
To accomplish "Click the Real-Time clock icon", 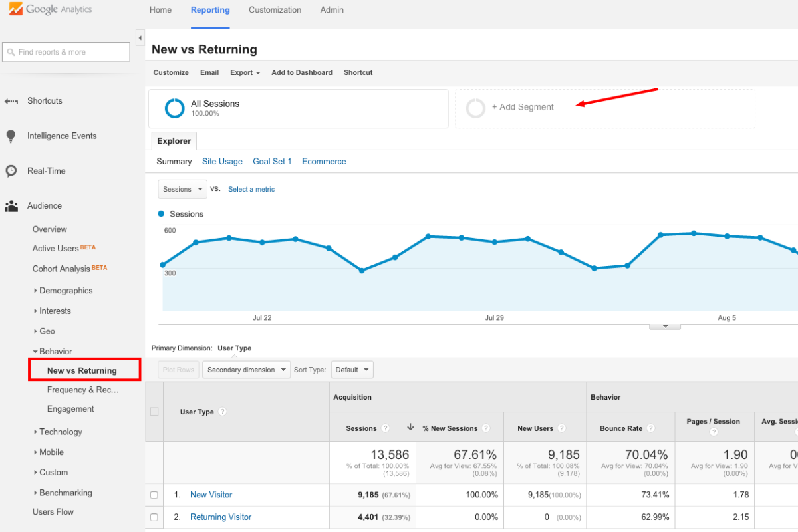I will 10,170.
